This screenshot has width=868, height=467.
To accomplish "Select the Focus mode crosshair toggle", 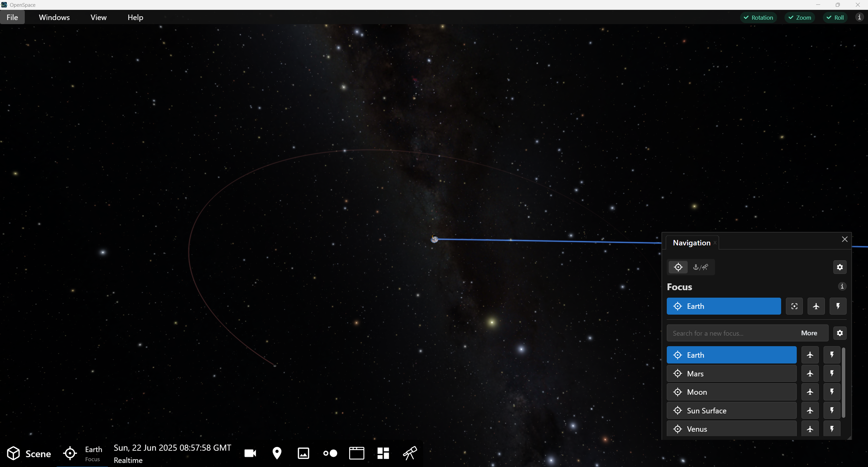I will pyautogui.click(x=678, y=267).
